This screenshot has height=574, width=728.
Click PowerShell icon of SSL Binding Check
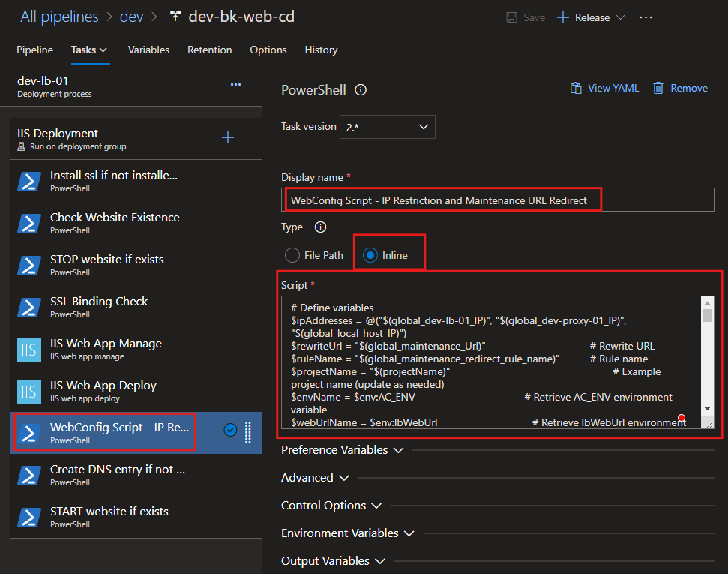(28, 307)
